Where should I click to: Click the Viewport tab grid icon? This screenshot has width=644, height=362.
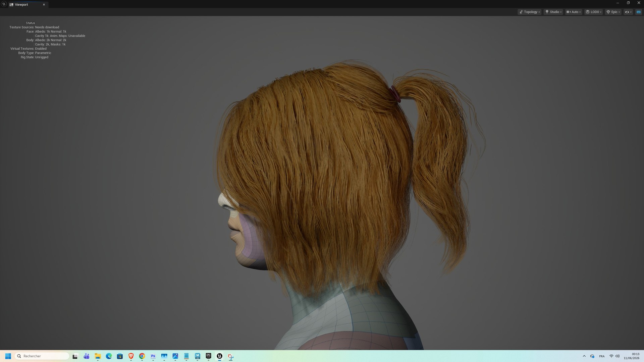(x=11, y=5)
